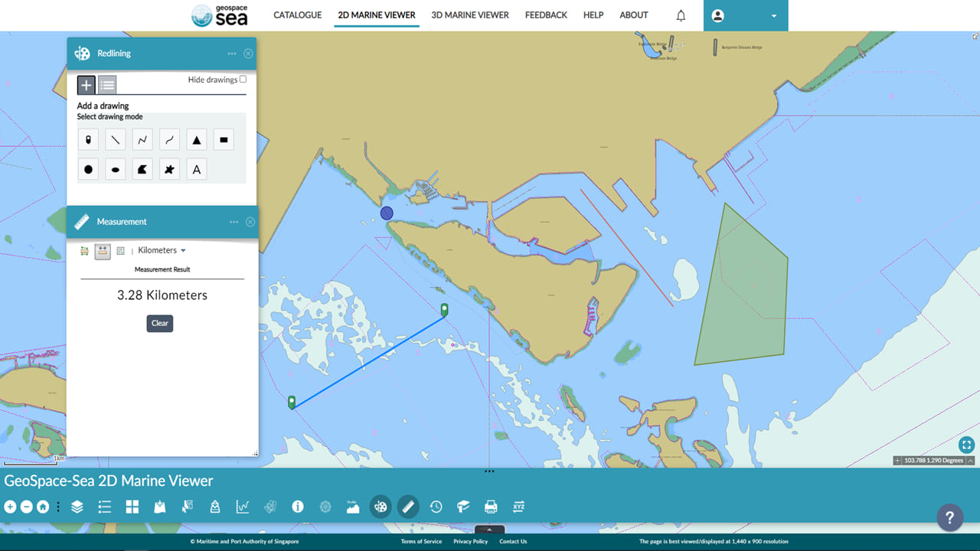
Task: Click the measurement end marker near island
Action: 444,309
